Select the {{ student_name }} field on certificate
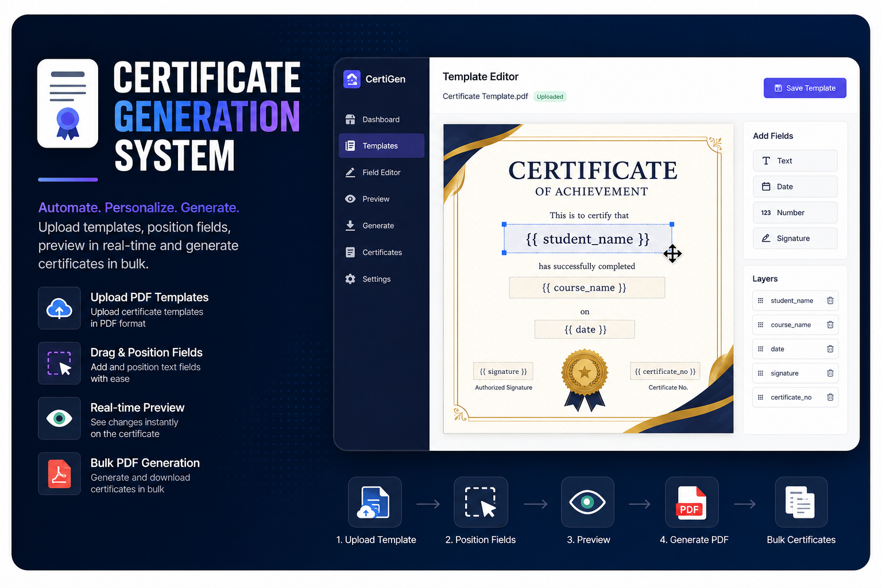882x588 pixels. (588, 238)
